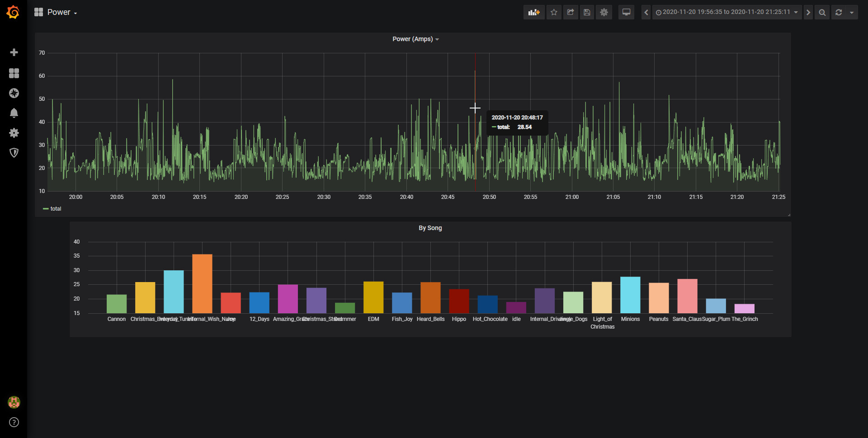The width and height of the screenshot is (868, 438).
Task: Open the Create plus menu in sidebar
Action: (14, 52)
